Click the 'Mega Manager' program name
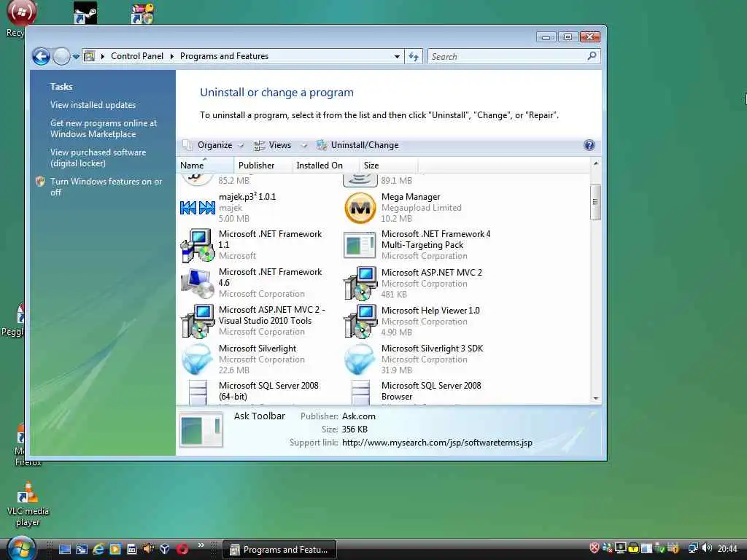 tap(411, 197)
